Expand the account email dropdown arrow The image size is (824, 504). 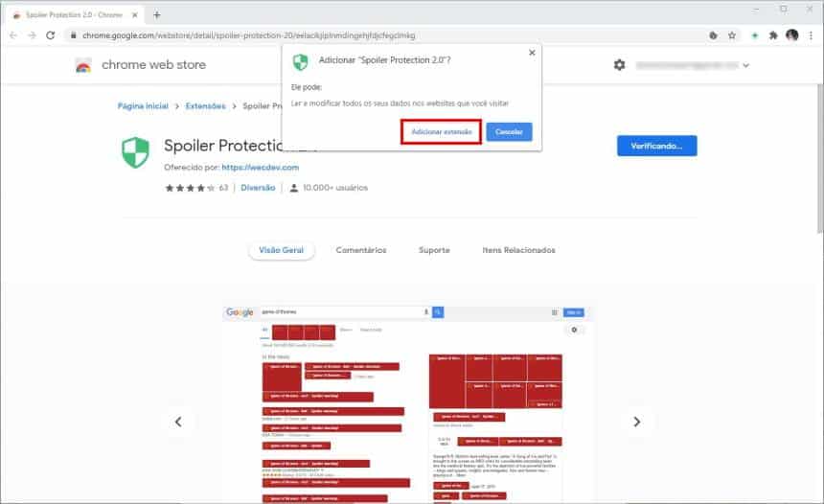point(745,65)
